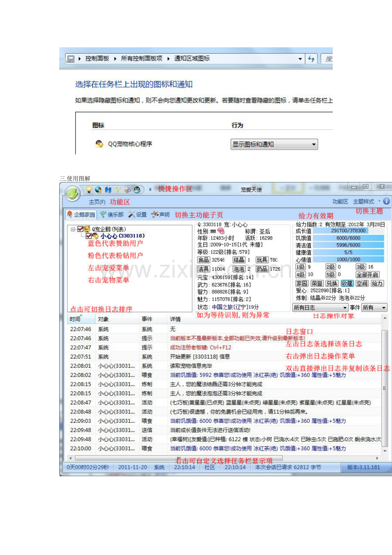Click the 2011-11-20 status bar entry

point(133,467)
